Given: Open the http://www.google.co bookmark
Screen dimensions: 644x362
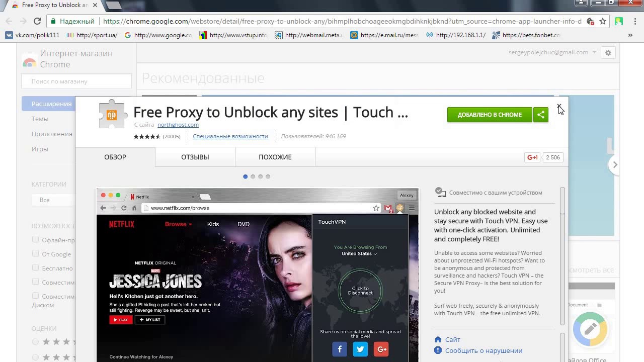Looking at the screenshot, I should [x=158, y=35].
